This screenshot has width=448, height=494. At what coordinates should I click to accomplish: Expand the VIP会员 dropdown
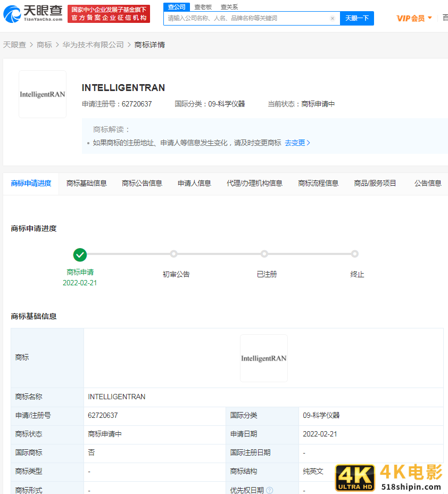(414, 18)
